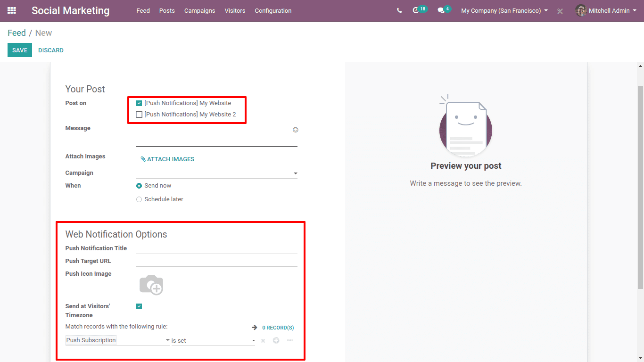
Task: Click Mitchell Admin avatar picture
Action: [x=581, y=10]
